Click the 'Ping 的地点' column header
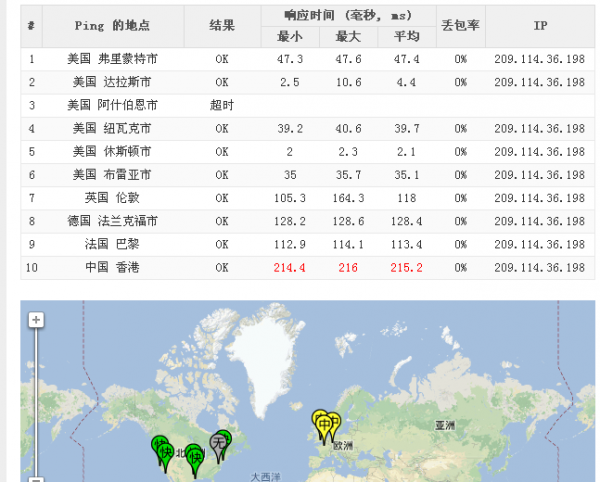600x482 pixels. (112, 26)
